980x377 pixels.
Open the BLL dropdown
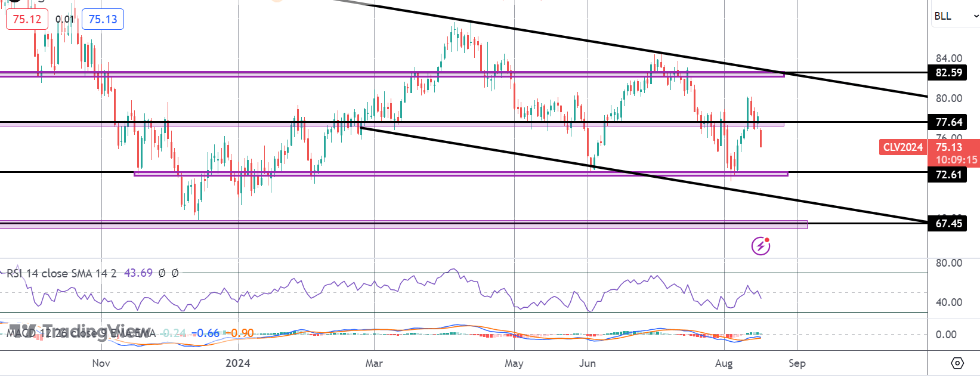coord(956,16)
